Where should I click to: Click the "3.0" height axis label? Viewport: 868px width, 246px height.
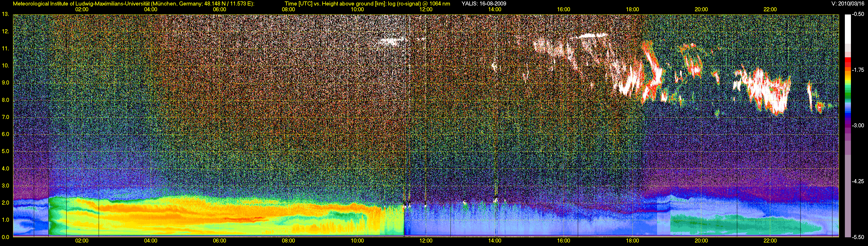click(5, 186)
